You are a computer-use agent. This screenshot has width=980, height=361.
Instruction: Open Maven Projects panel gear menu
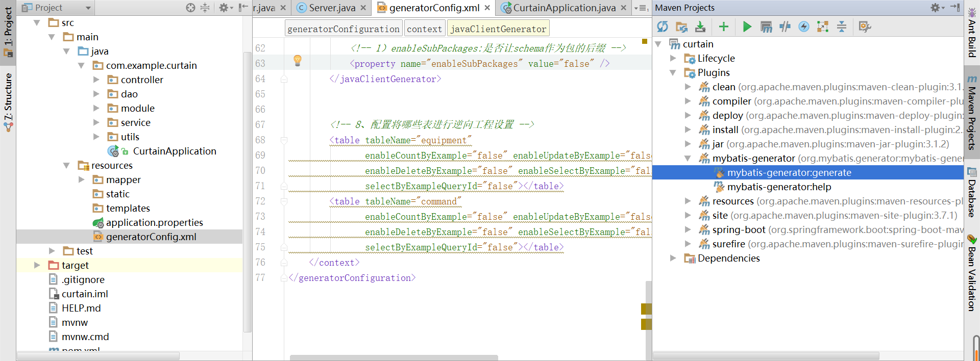[x=938, y=8]
